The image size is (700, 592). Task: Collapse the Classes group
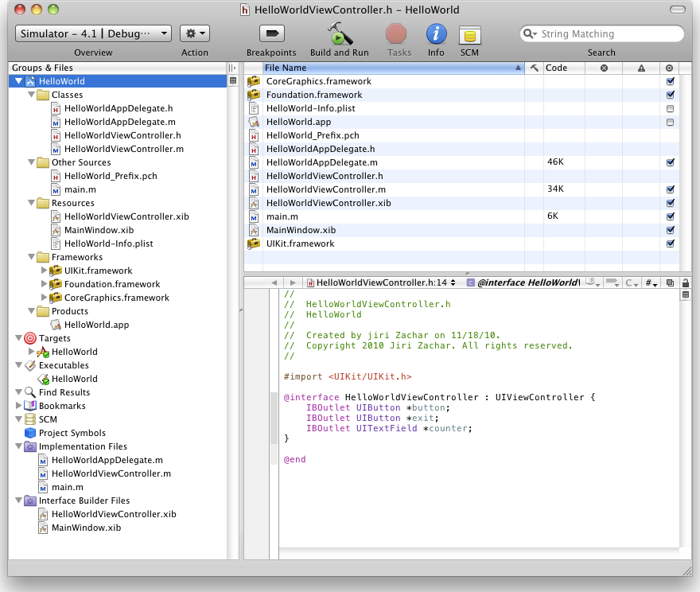(31, 95)
